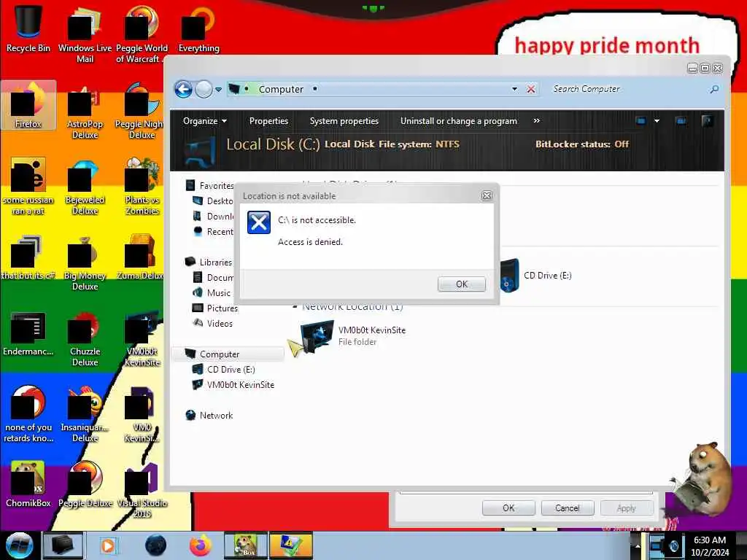
Task: Open the address bar history dropdown
Action: (514, 89)
